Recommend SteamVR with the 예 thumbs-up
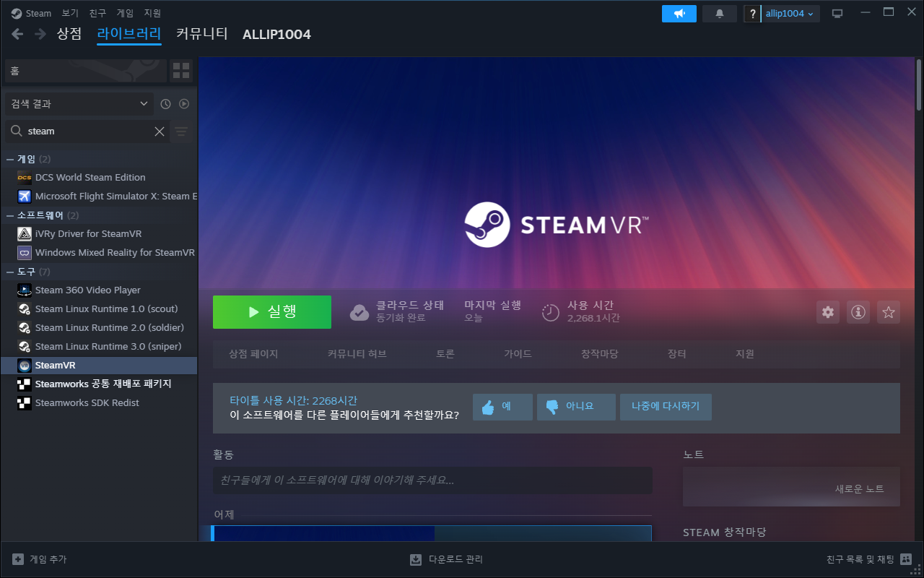The width and height of the screenshot is (924, 578). (502, 406)
